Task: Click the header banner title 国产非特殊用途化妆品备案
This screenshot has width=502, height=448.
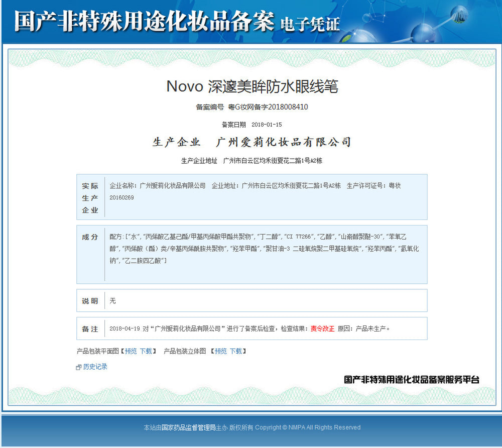Action: point(144,22)
